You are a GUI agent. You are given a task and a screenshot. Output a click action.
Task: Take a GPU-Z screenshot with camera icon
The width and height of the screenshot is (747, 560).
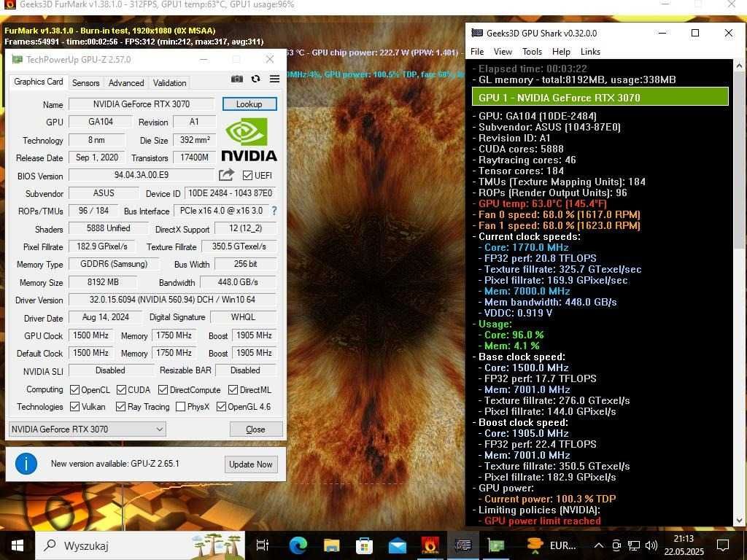(x=237, y=79)
